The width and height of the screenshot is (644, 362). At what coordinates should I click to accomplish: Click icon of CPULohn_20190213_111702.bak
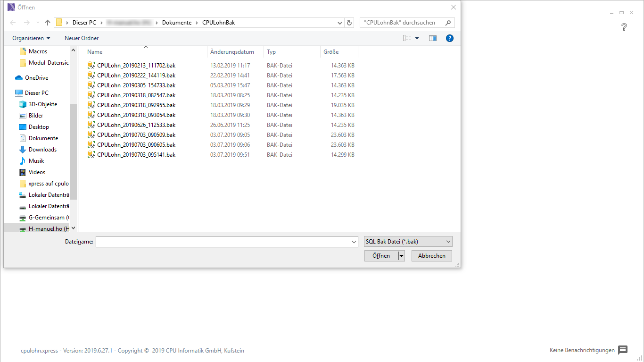[91, 66]
